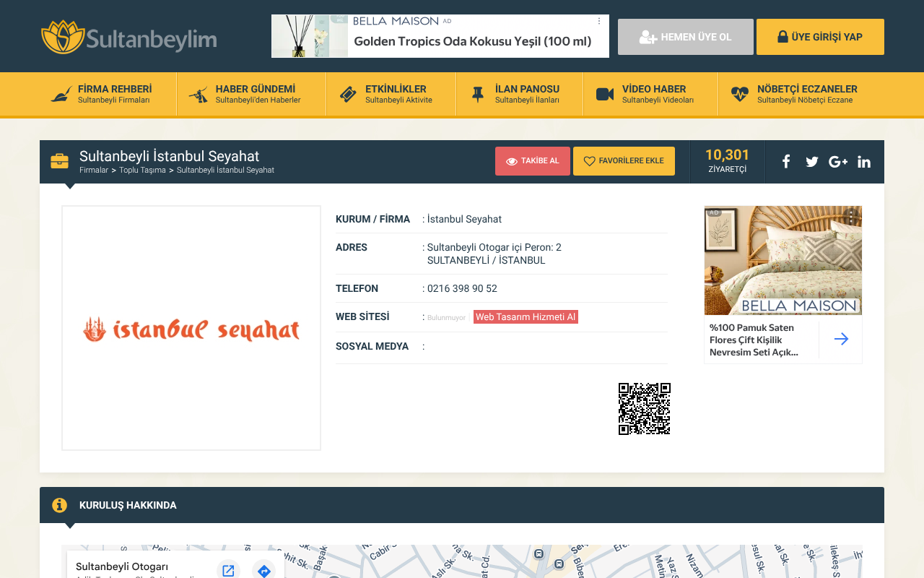Click the map directions icon
The image size is (924, 578).
click(x=263, y=571)
